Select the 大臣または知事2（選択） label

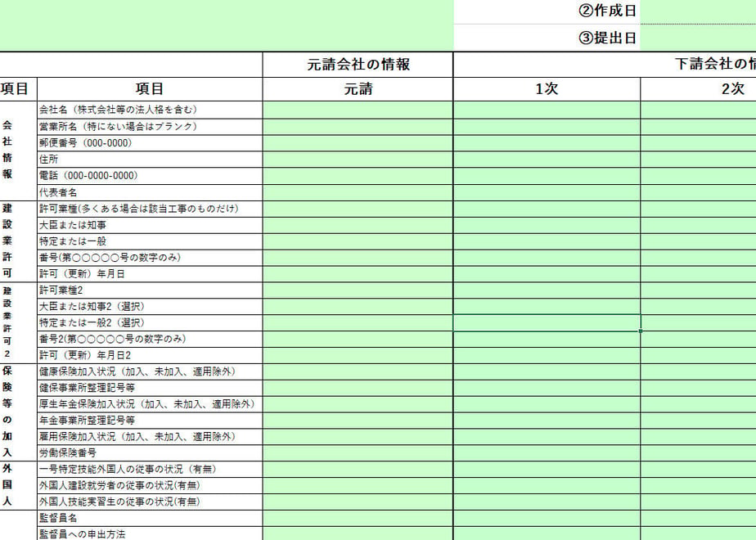pos(92,307)
